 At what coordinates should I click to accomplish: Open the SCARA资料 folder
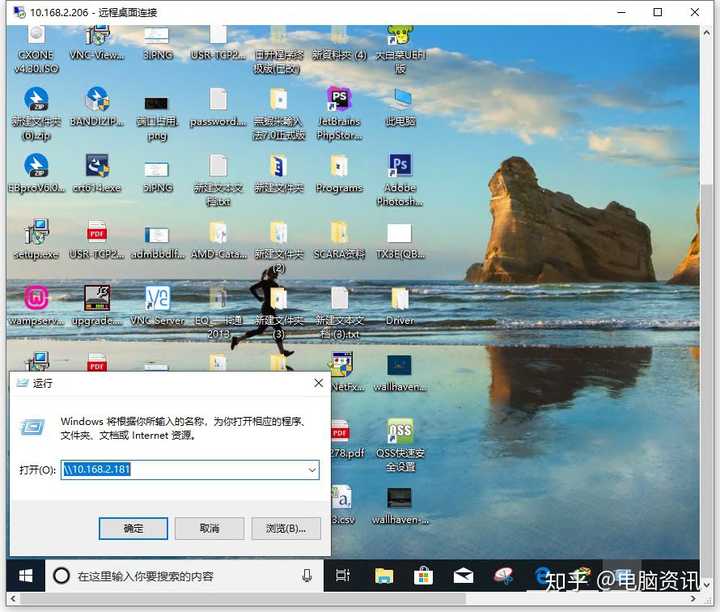pos(339,239)
